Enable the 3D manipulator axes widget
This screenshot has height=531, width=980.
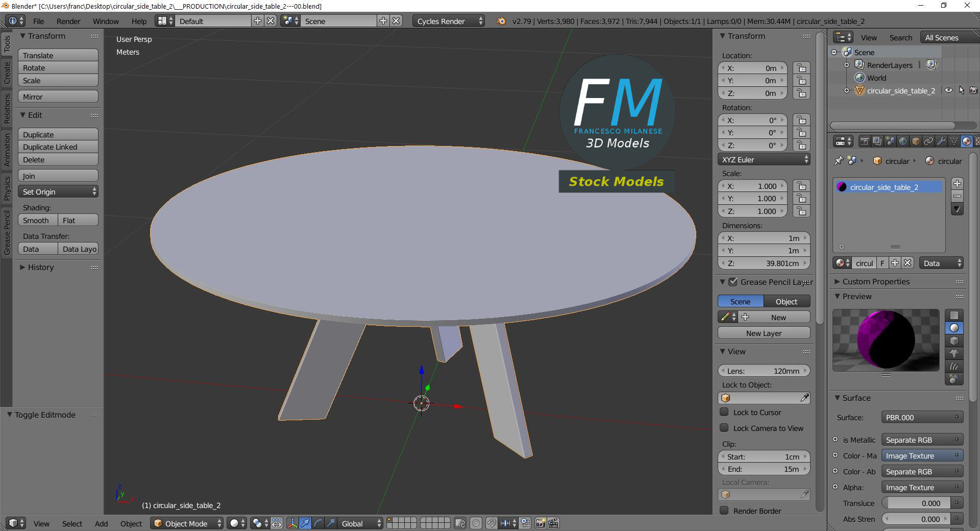click(292, 523)
